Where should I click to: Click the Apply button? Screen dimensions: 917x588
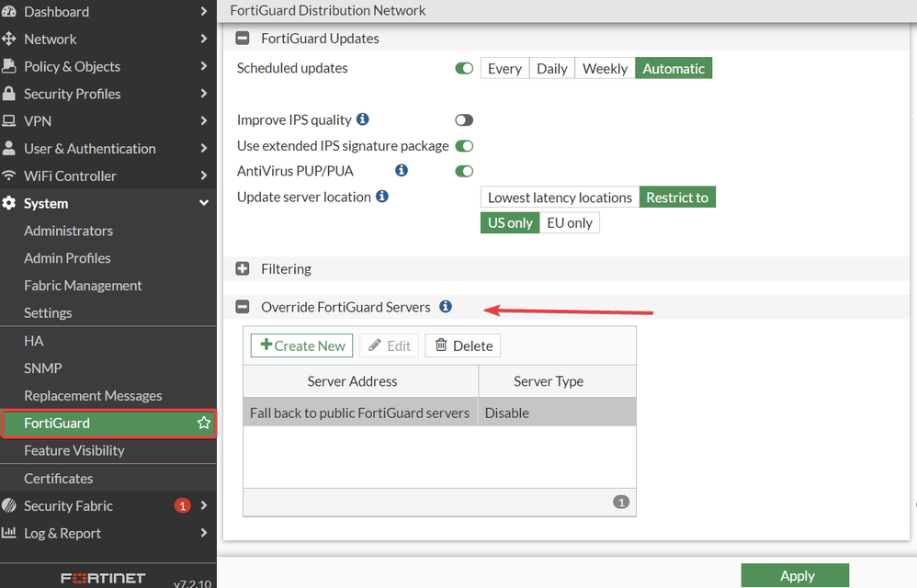(x=795, y=576)
